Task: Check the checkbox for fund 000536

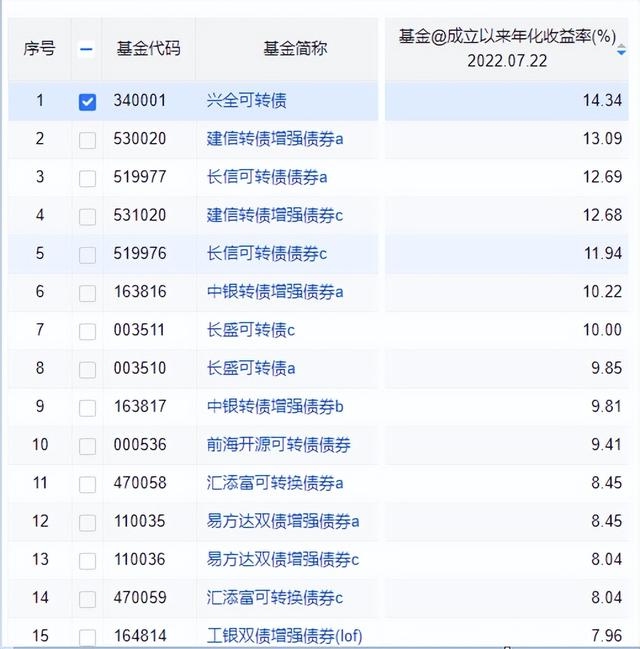Action: tap(87, 446)
